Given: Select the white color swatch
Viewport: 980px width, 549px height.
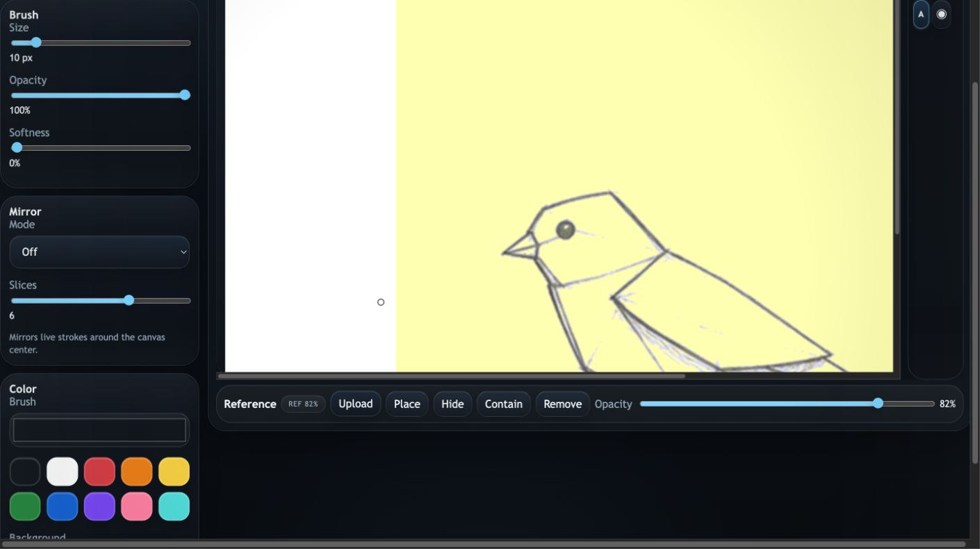Looking at the screenshot, I should click(x=63, y=471).
